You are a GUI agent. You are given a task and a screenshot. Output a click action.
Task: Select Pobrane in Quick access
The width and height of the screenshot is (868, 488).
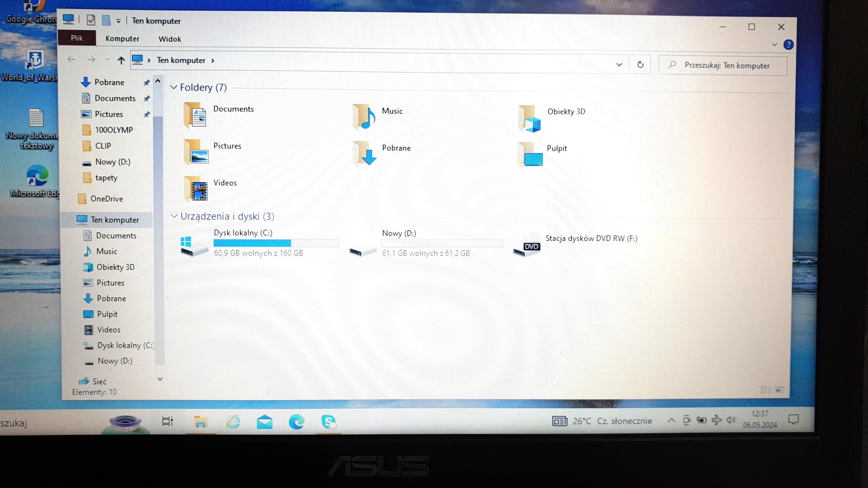pyautogui.click(x=110, y=82)
